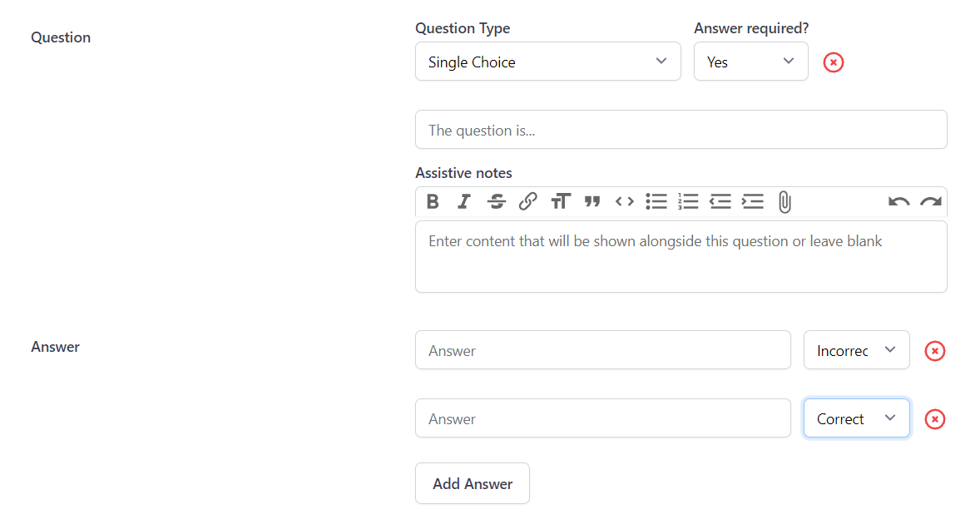Screen dimensions: 980x529
Task: Open the Question Type dropdown showing Single Choice
Action: point(548,62)
